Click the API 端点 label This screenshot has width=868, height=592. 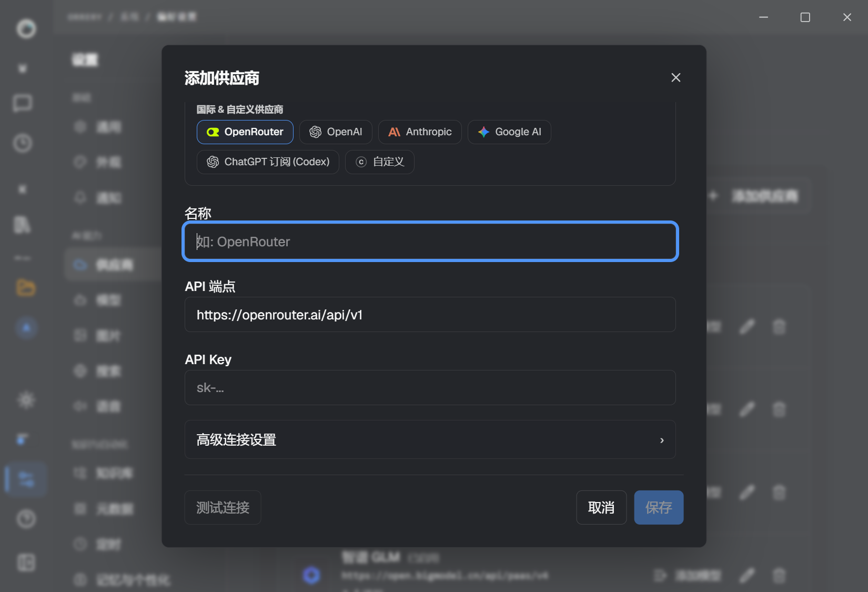(210, 286)
